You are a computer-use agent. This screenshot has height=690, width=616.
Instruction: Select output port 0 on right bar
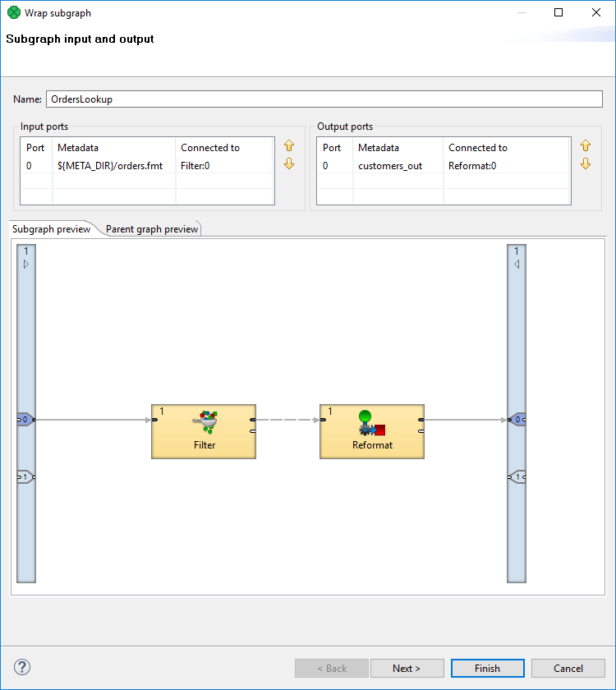tap(517, 420)
